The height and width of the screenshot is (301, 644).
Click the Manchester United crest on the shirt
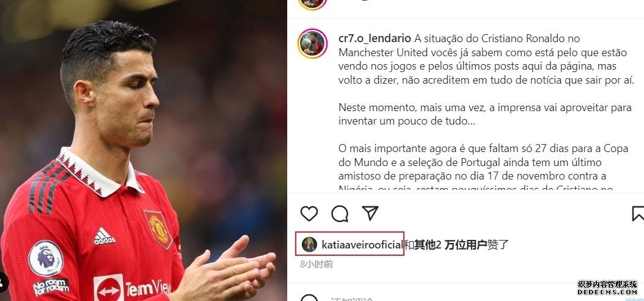[x=158, y=229]
